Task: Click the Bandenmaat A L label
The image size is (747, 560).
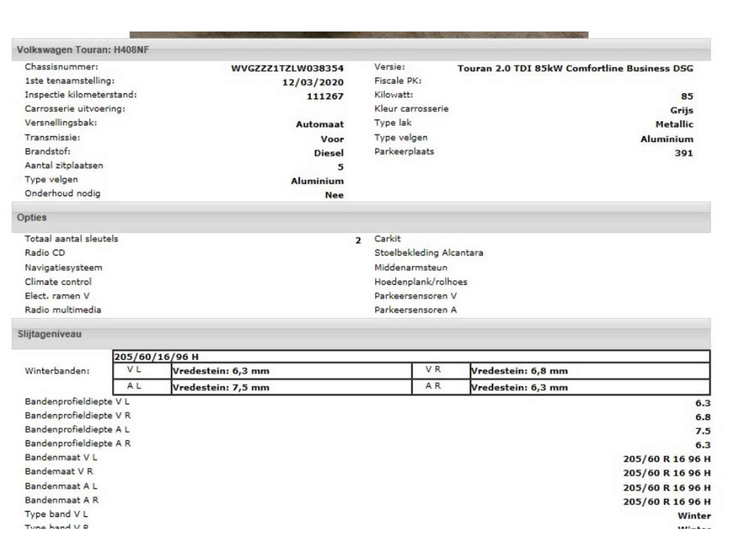Action: pos(61,486)
